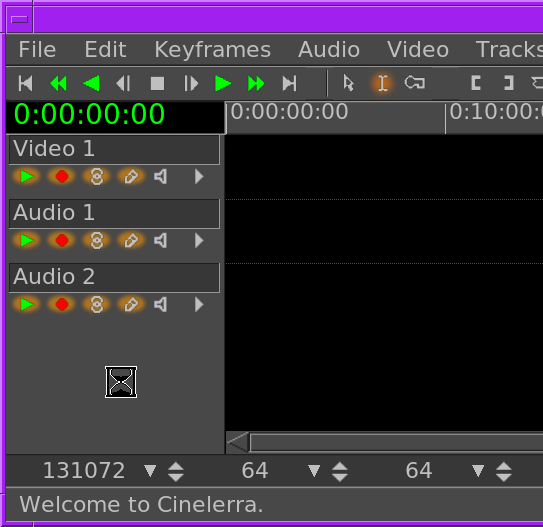Set the out-point bracket

pos(508,83)
